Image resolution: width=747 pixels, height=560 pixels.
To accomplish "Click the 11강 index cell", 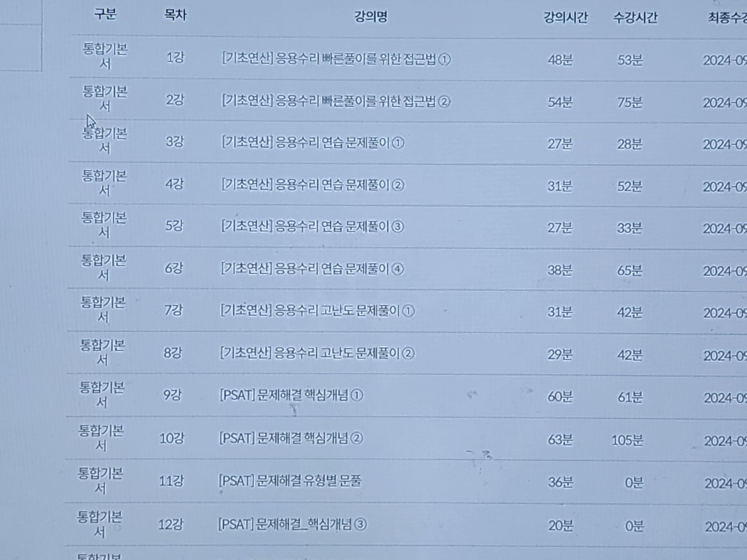I will pyautogui.click(x=171, y=481).
